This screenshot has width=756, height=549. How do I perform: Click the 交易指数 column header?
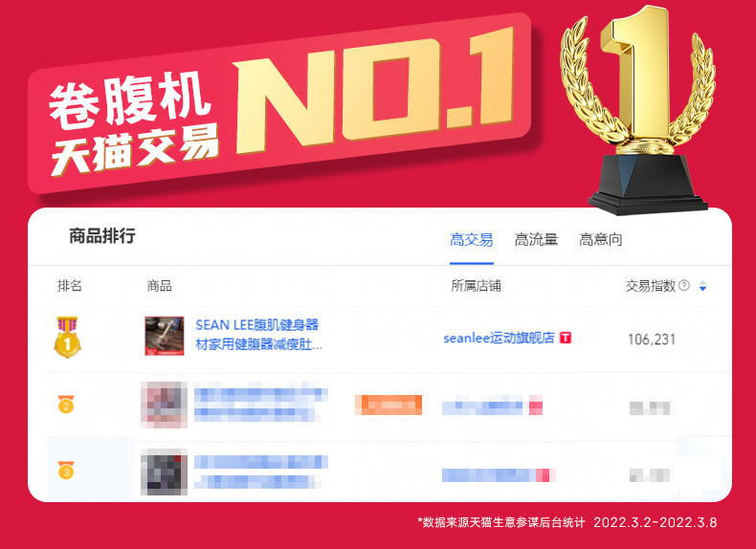tap(651, 286)
